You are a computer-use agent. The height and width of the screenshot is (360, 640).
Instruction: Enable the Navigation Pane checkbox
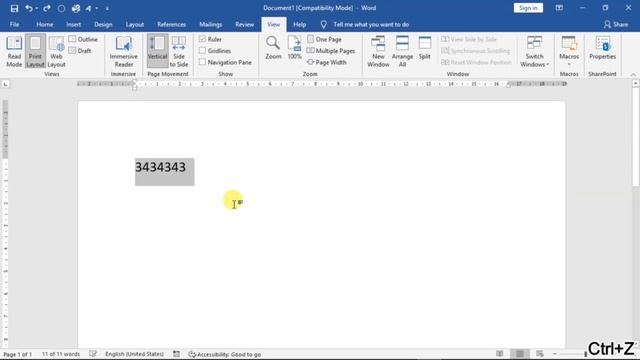[202, 62]
